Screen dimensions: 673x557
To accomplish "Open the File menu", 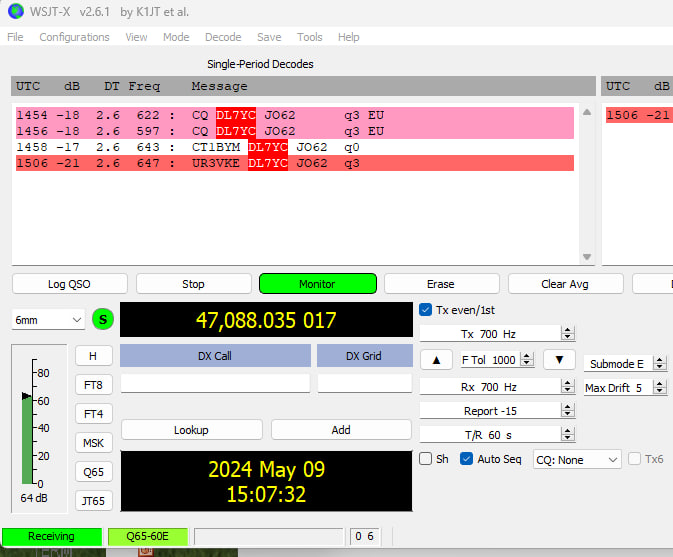I will pos(15,37).
